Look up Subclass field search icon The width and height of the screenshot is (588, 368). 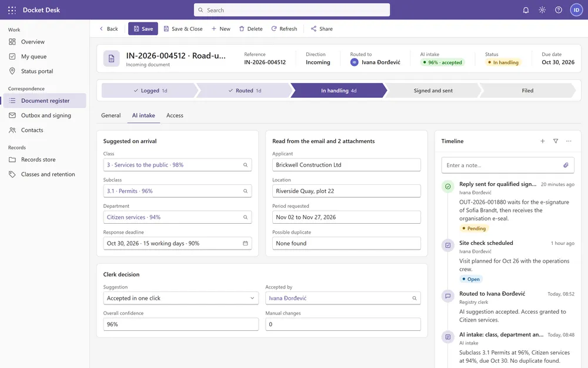[245, 191]
